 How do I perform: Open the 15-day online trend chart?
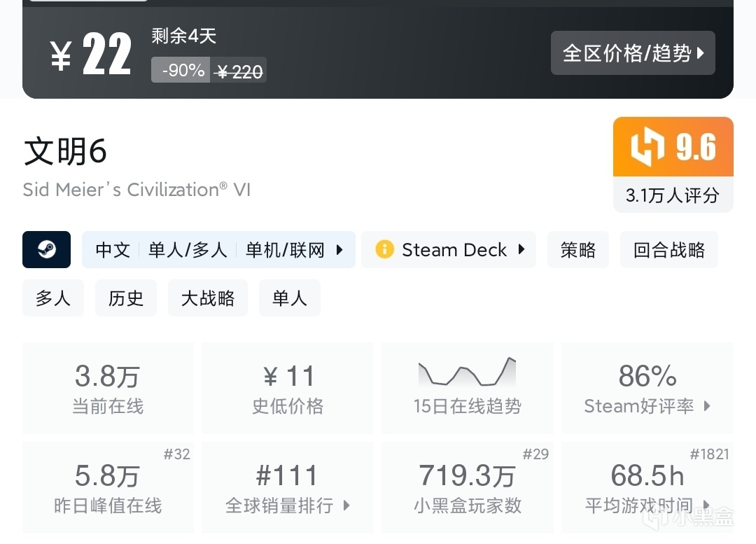click(467, 388)
